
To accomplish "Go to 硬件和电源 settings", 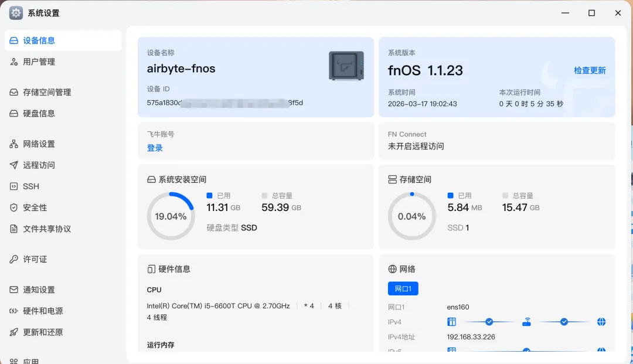I will [x=63, y=311].
